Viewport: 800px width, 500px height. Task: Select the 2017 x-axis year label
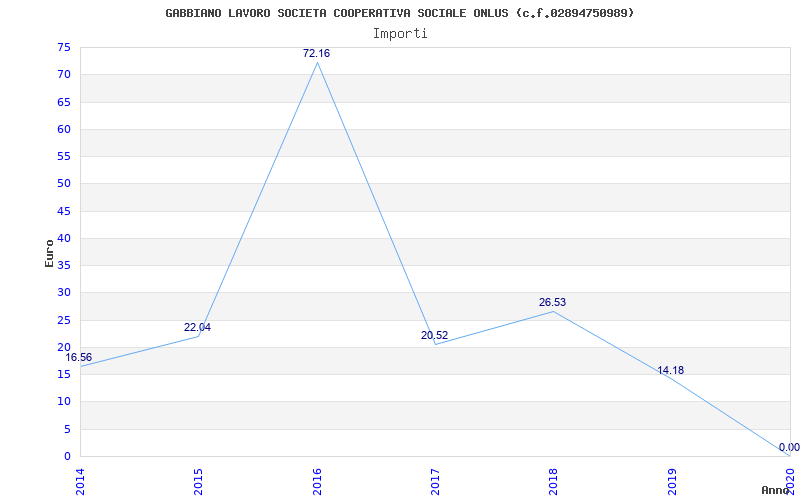[x=435, y=481]
